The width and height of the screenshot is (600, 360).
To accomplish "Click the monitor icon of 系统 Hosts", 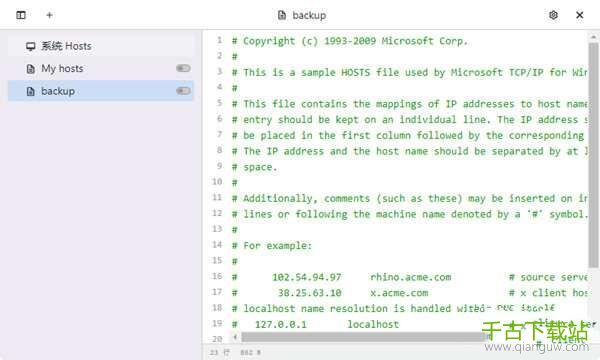I will point(31,46).
